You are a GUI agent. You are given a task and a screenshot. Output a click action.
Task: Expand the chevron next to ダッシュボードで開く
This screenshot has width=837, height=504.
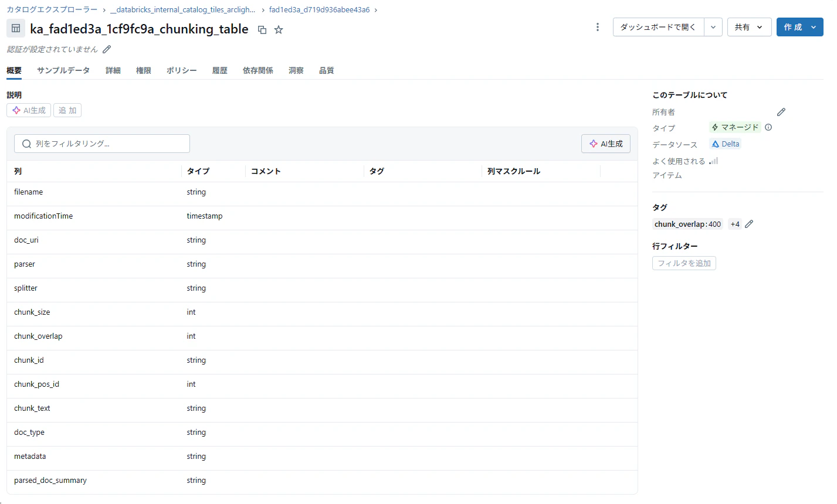[x=713, y=27]
